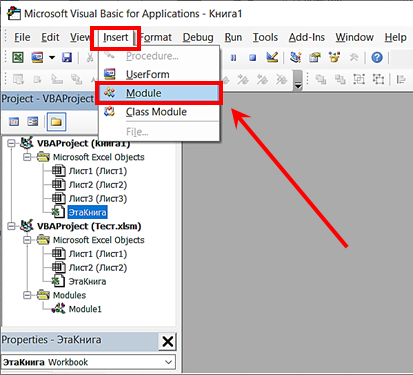Screen dimensions: 413x375
Task: Click the Parameter Info icon on the Edit toolbar
Action: 76,79
